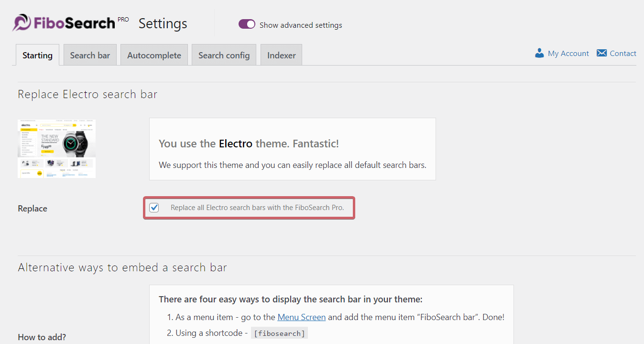Viewport: 644px width, 344px height.
Task: Follow the Menu Screen link
Action: (x=302, y=317)
